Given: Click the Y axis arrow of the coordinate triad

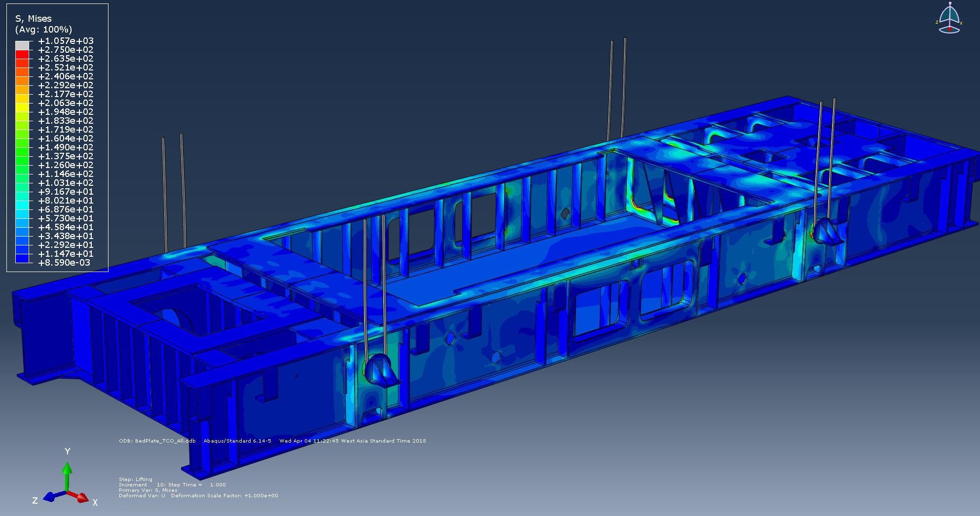Looking at the screenshot, I should pos(67,468).
